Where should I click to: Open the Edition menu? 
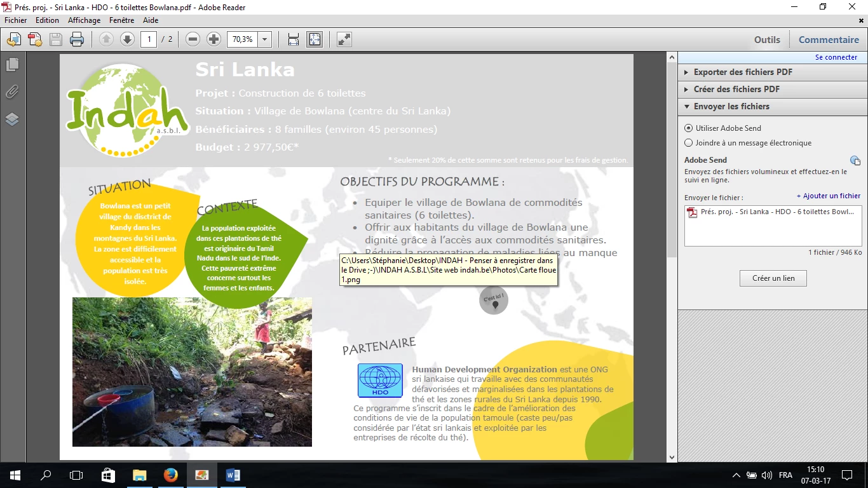tap(47, 20)
